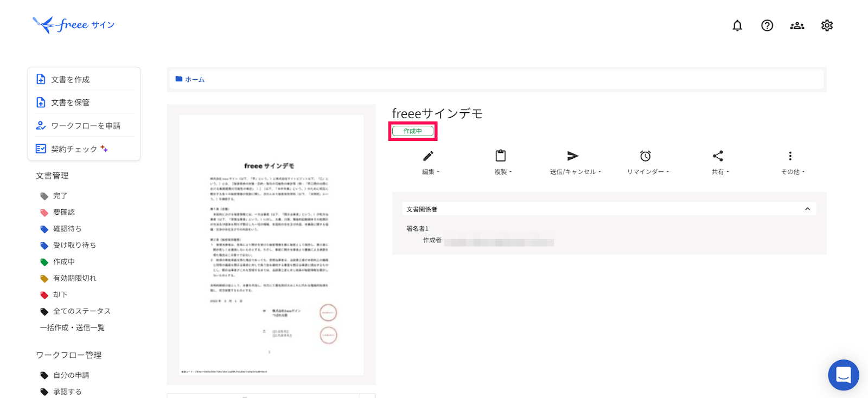Click the ワークフローを申請 person icon
Screen dimensions: 868x398
pyautogui.click(x=41, y=125)
